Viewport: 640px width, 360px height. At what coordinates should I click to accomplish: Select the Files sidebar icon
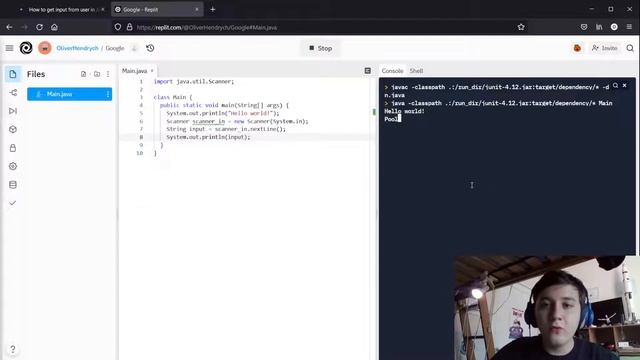pos(13,74)
